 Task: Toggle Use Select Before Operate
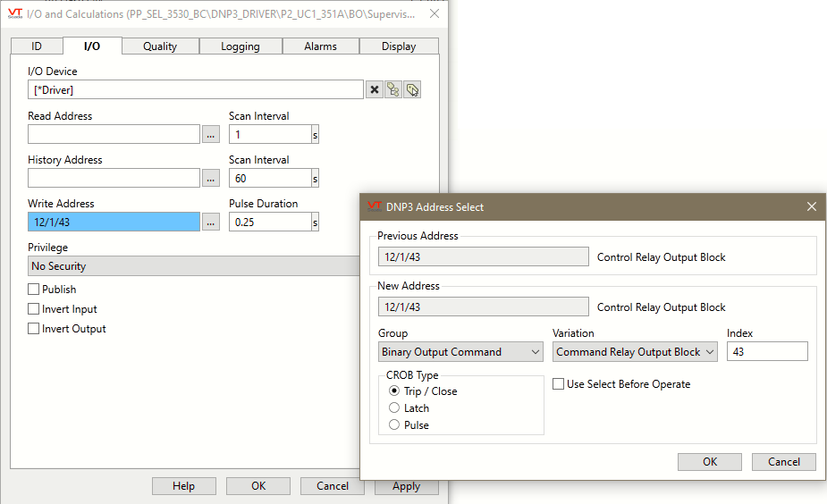(x=559, y=384)
